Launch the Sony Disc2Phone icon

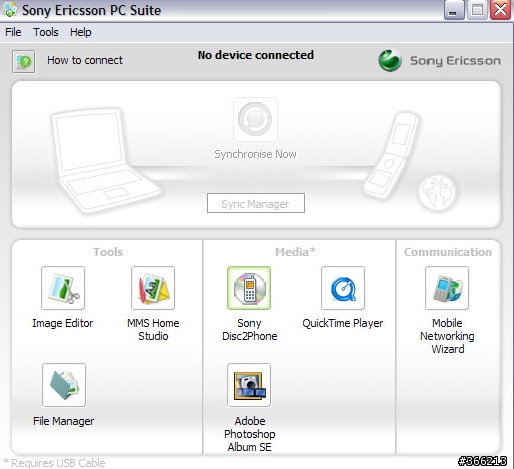coord(249,288)
